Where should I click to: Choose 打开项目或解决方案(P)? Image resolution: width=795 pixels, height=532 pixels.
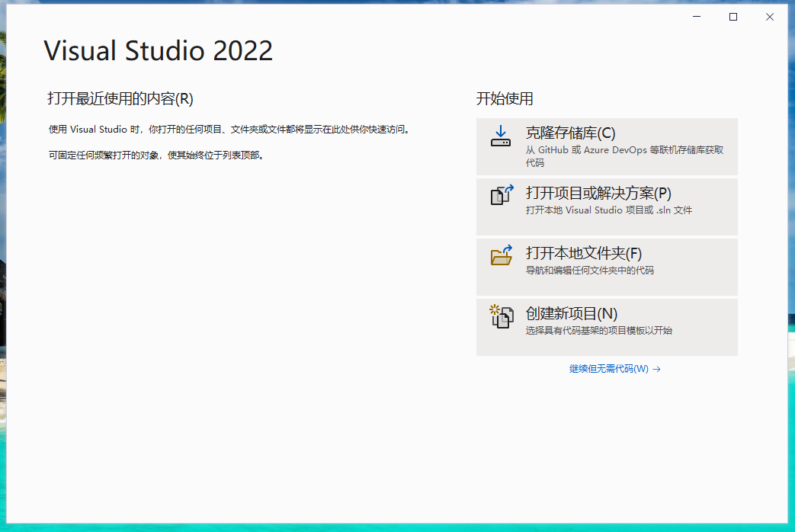607,207
